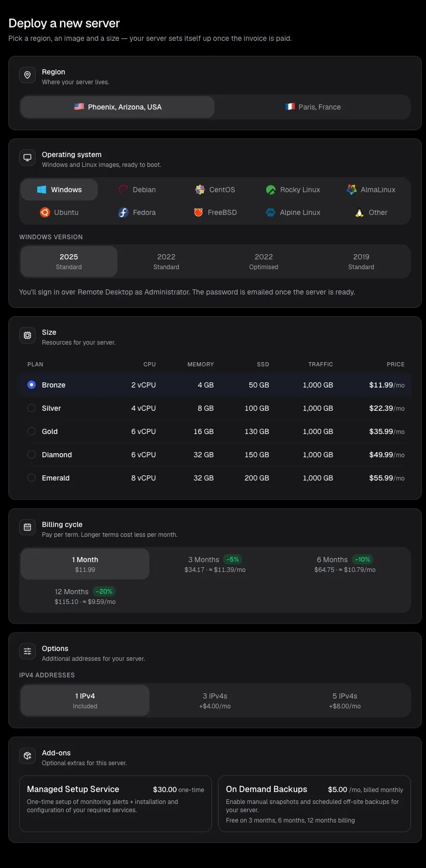Click the Debian swirl logo
This screenshot has height=868, width=426.
[x=123, y=190]
